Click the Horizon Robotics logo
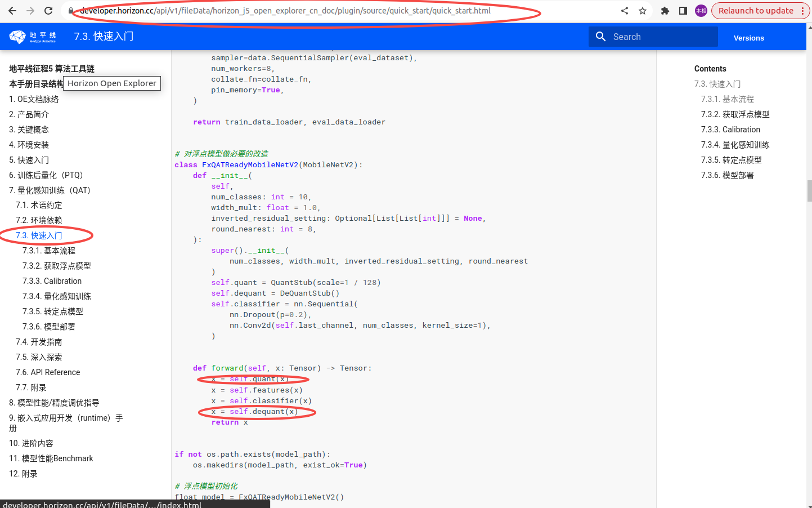 pyautogui.click(x=33, y=37)
